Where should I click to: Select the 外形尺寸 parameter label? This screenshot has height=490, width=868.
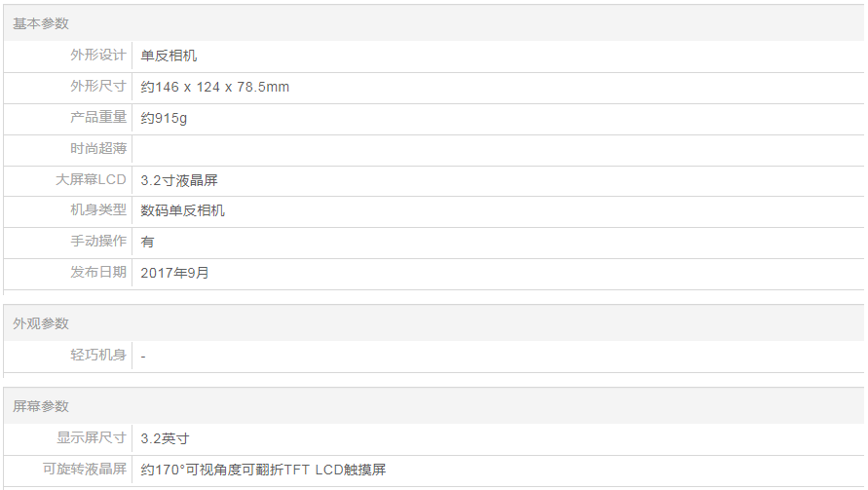[x=97, y=87]
